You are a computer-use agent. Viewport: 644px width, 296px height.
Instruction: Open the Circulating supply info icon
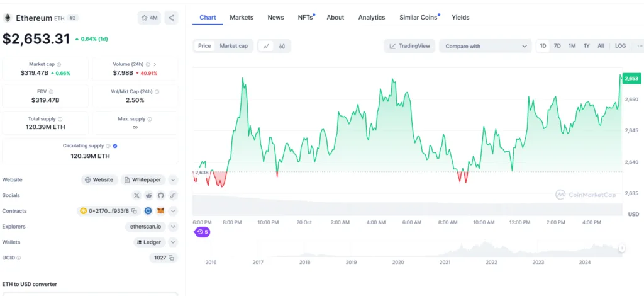point(108,146)
